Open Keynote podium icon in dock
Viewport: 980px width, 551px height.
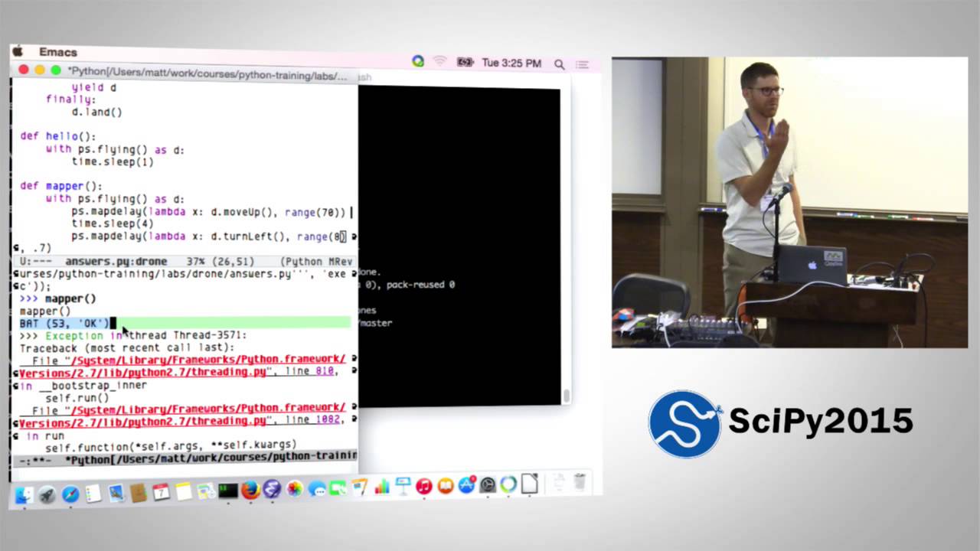coord(403,486)
